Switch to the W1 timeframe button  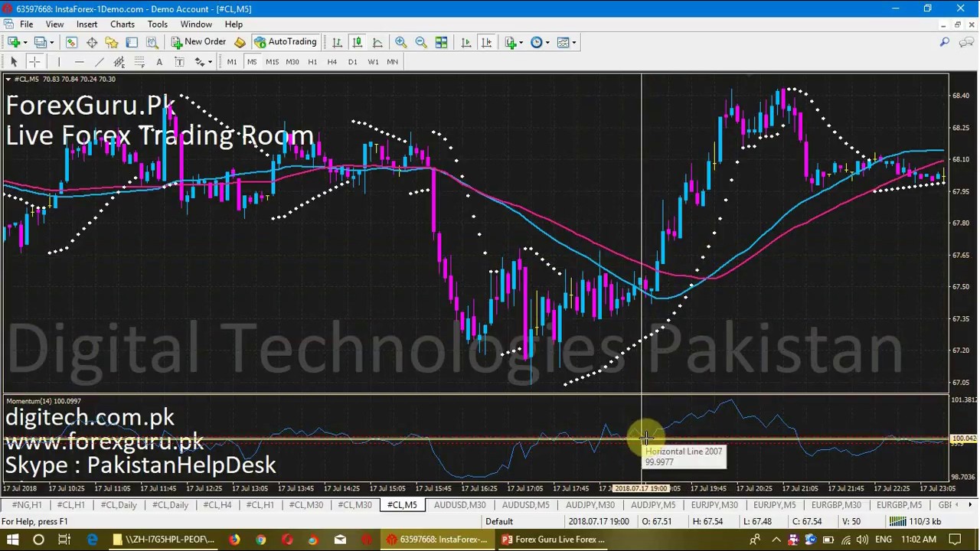tap(373, 61)
